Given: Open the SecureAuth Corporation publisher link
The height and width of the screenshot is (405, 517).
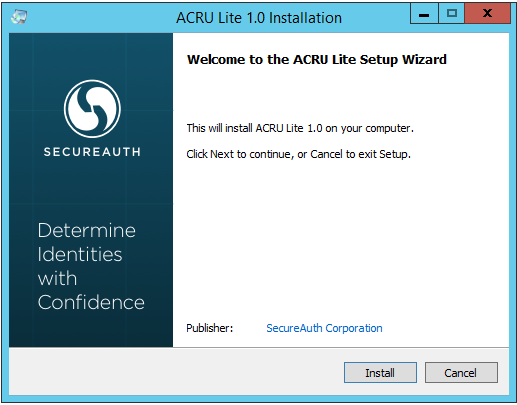Looking at the screenshot, I should click(x=324, y=328).
